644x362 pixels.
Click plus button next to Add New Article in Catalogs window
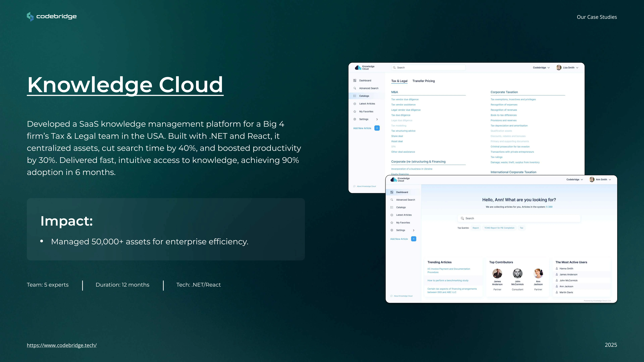point(377,128)
